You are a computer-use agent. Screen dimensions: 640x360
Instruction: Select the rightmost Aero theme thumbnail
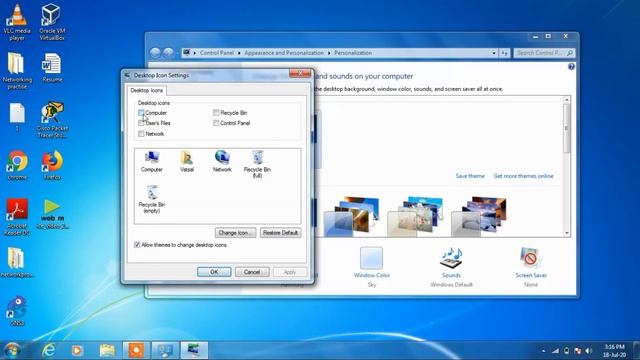(479, 217)
